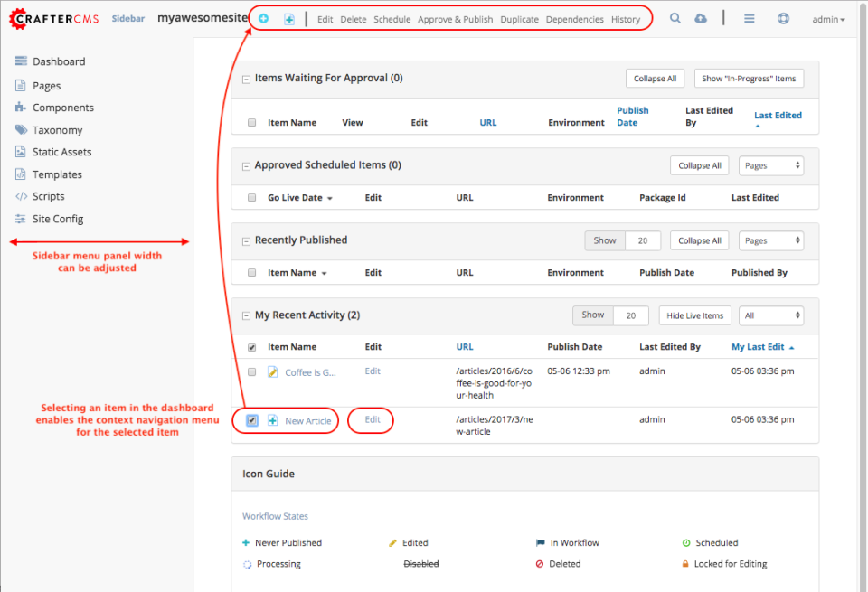Select History from the context navigation menu
Viewport: 868px width, 592px height.
pos(625,18)
